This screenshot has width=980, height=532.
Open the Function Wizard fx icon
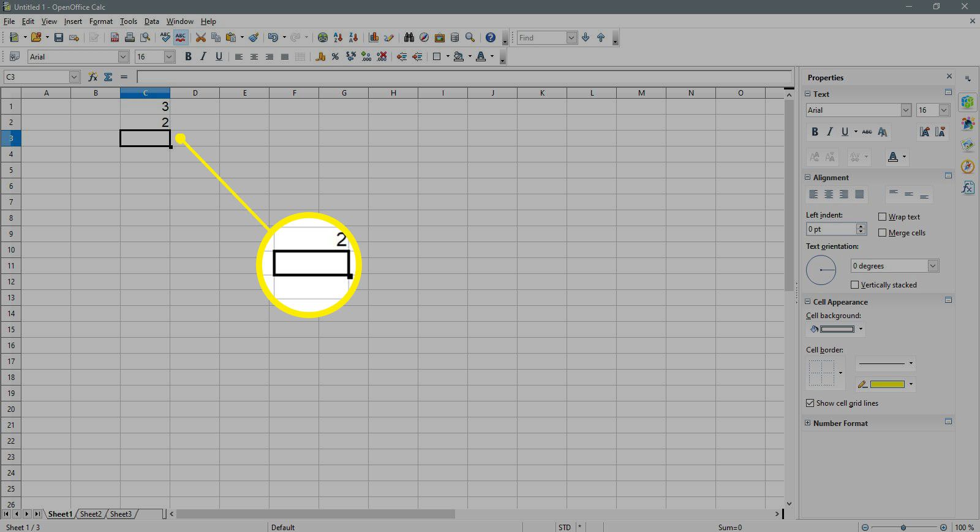(x=92, y=77)
